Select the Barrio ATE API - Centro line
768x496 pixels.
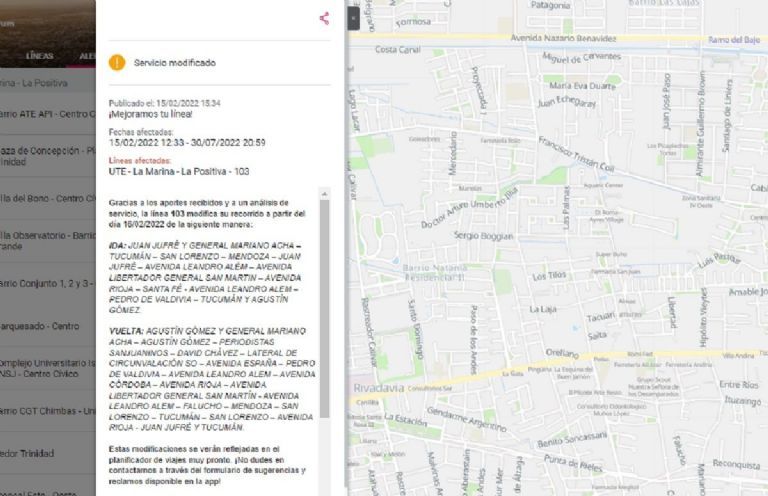pyautogui.click(x=45, y=113)
